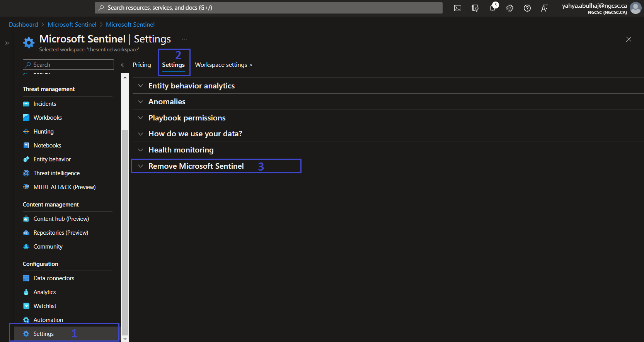Screen dimensions: 644x342
Task: Click the Threat intelligence icon
Action: pos(26,173)
